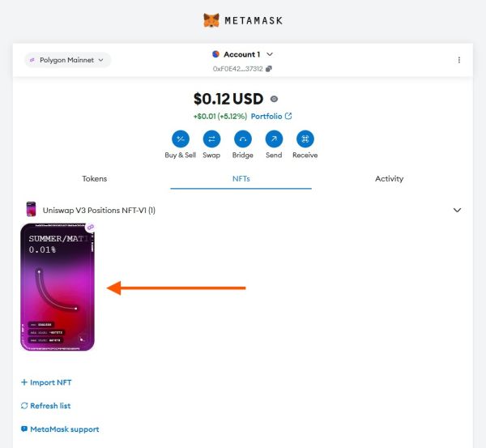Viewport: 486px width, 448px height.
Task: Click the Receive QR icon
Action: tap(305, 139)
